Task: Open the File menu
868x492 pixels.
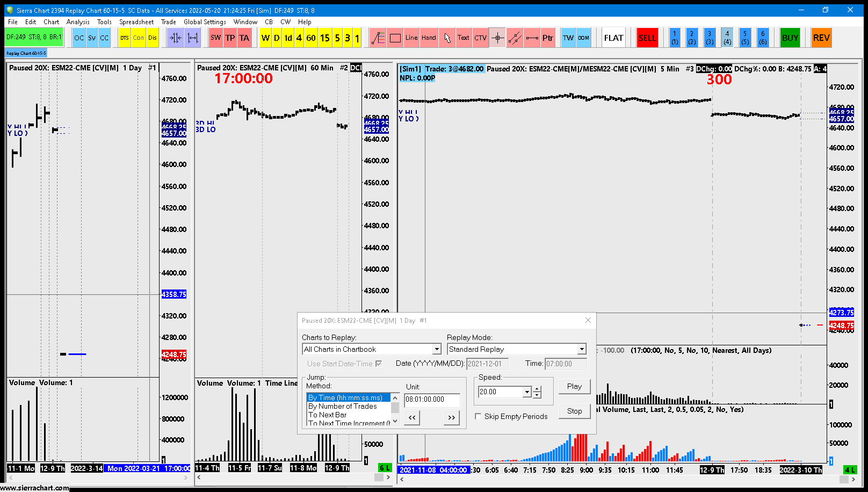Action: (13, 22)
